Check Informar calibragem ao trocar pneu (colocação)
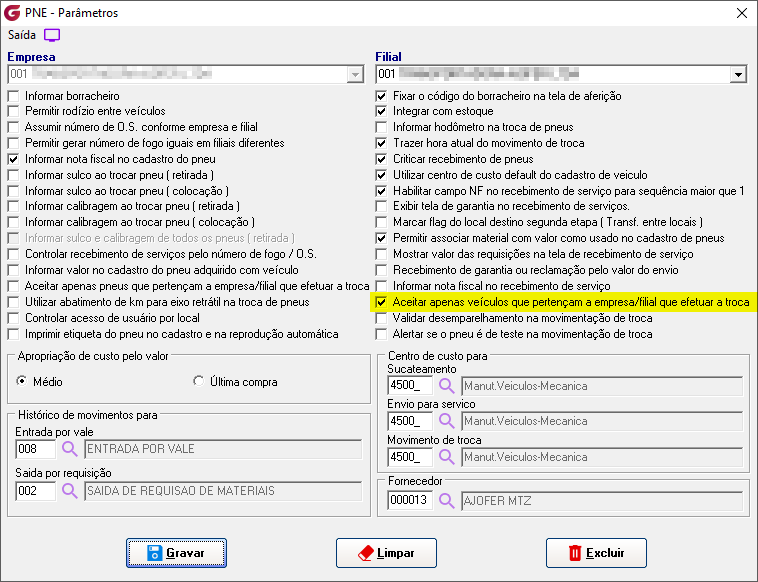758x582 pixels. (x=14, y=222)
